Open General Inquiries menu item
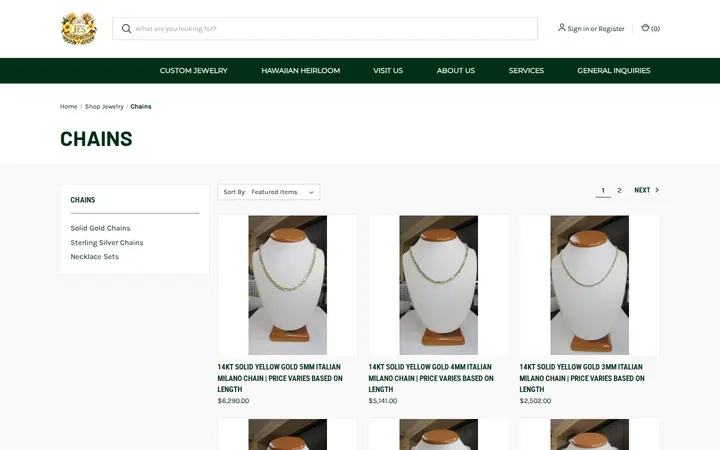720x450 pixels. (613, 71)
